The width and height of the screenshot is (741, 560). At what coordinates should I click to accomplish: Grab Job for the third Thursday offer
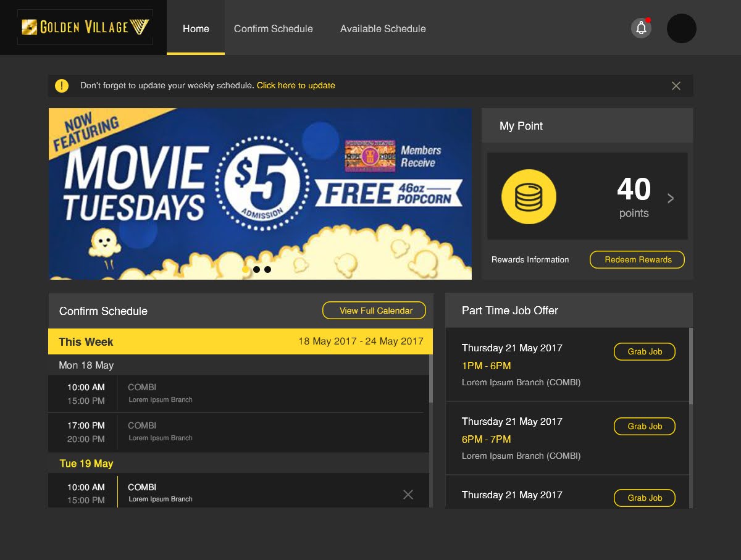[x=645, y=498]
